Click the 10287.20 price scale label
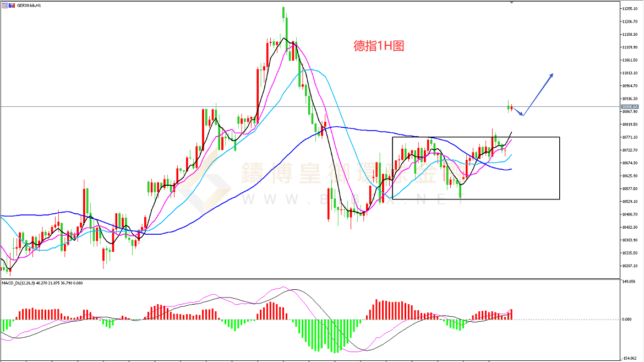This screenshot has height=362, width=644. tap(630, 266)
